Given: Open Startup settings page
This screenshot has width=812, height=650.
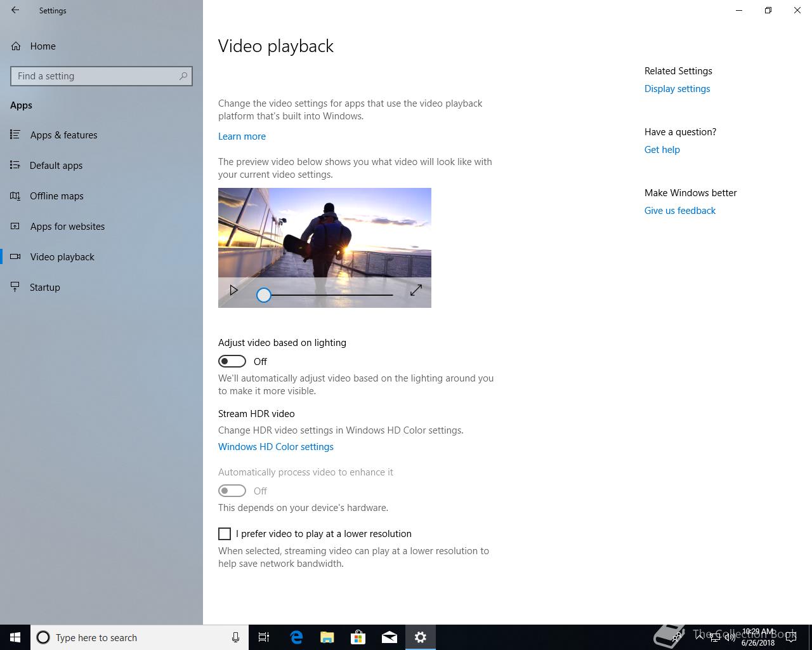Looking at the screenshot, I should pyautogui.click(x=44, y=288).
